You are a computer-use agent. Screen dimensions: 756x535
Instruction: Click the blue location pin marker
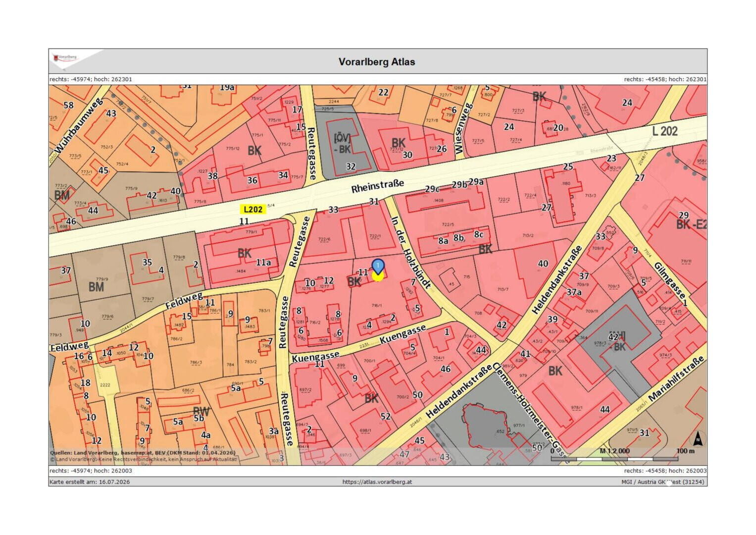[x=378, y=267]
